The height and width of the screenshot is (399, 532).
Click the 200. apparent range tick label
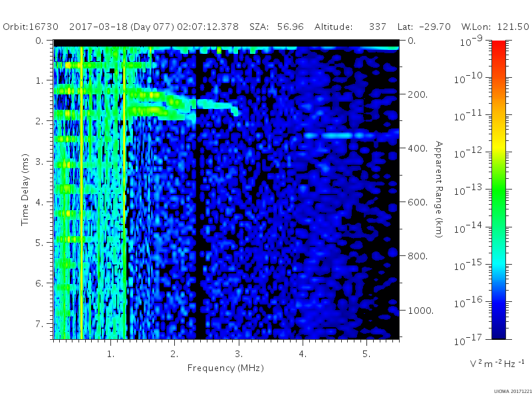[418, 94]
